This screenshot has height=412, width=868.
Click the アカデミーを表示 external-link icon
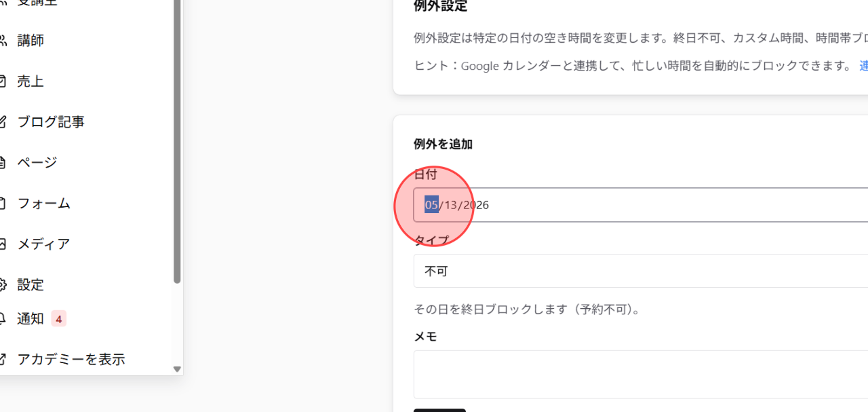(x=2, y=360)
